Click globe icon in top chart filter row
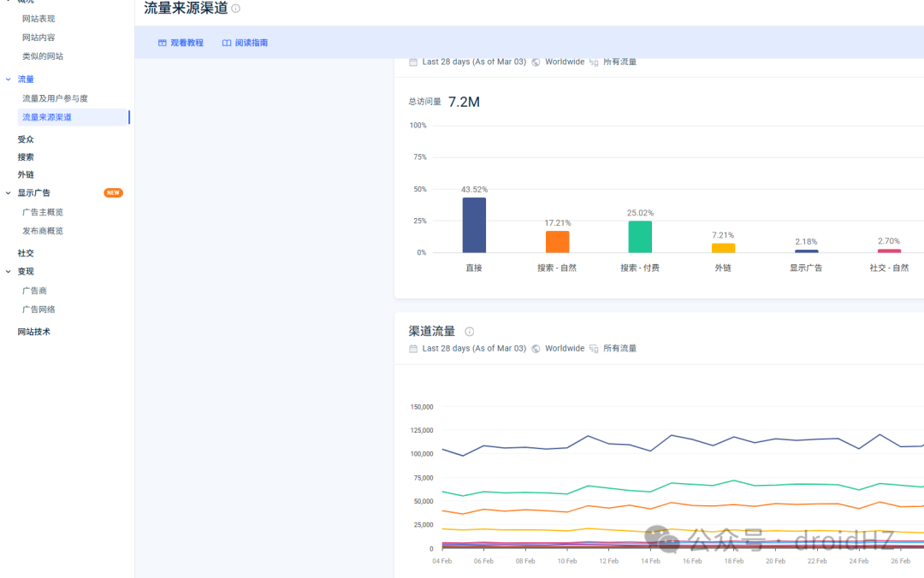The image size is (924, 578). [x=536, y=62]
